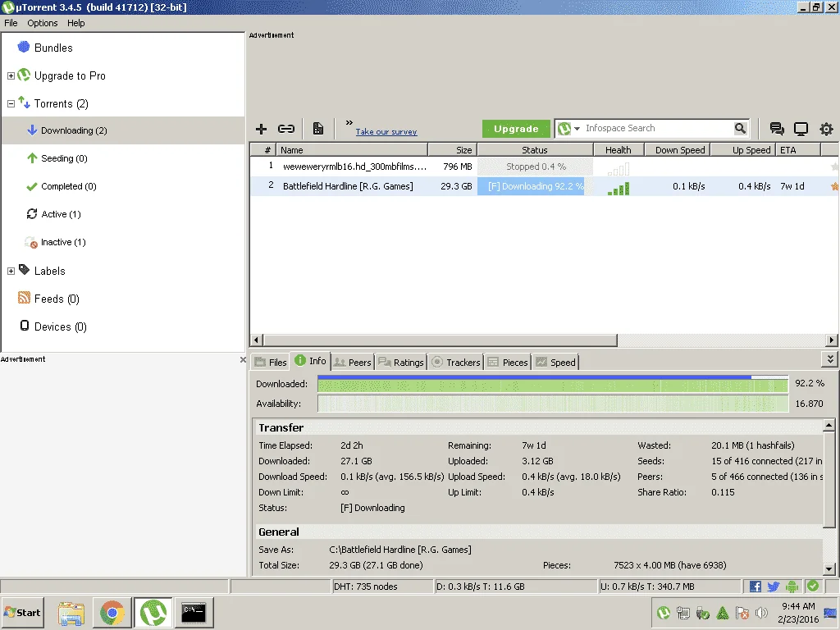Select Seeding (0) filter
840x630 pixels.
coord(64,158)
